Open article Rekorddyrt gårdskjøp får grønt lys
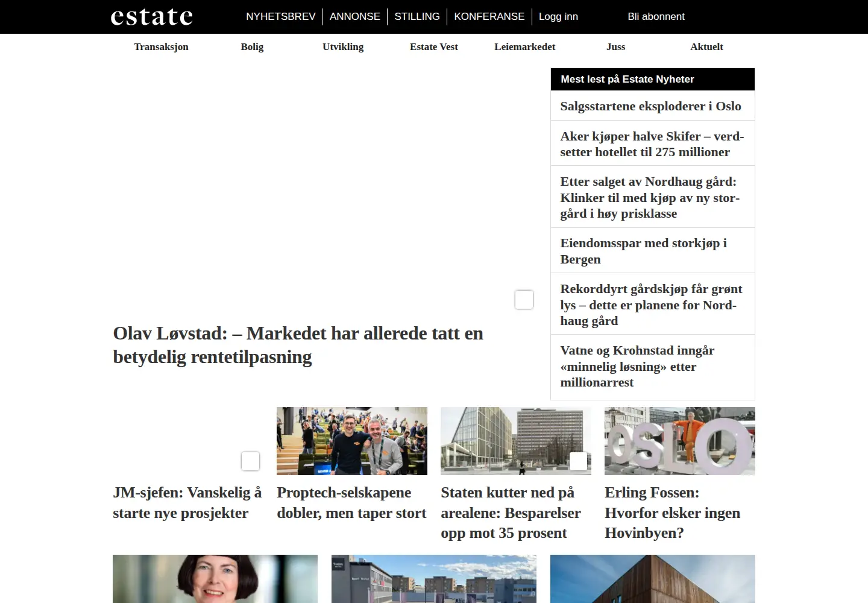868x603 pixels. point(651,305)
